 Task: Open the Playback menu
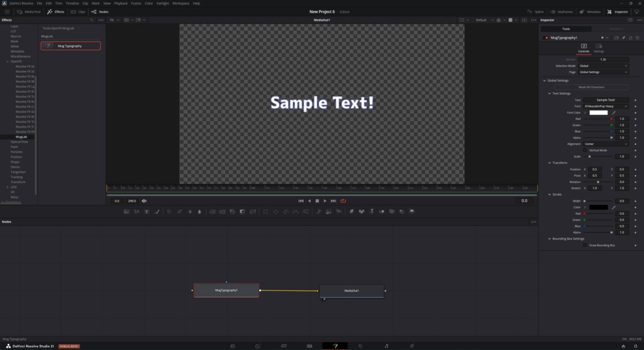[x=121, y=3]
